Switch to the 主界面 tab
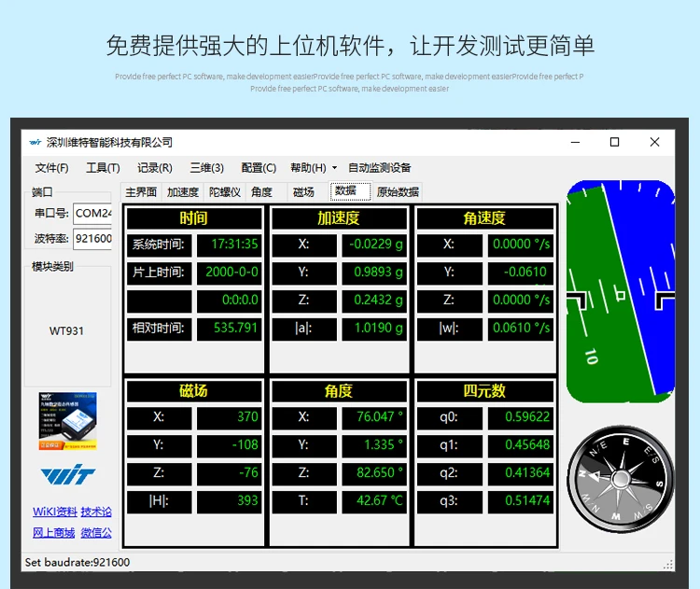This screenshot has height=589, width=700. pos(141,192)
